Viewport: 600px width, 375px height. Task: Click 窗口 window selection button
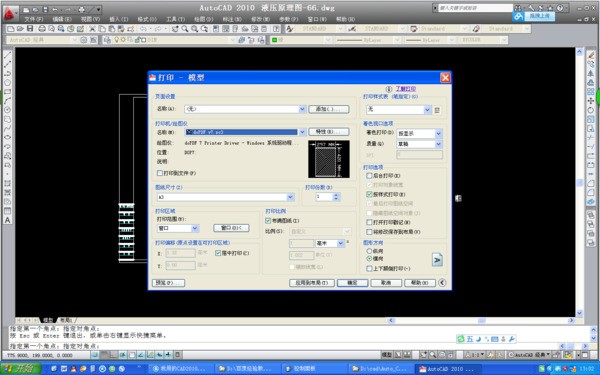(231, 228)
